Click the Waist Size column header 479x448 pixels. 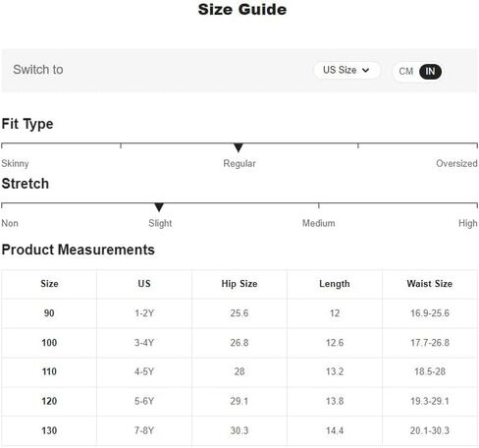pyautogui.click(x=430, y=284)
